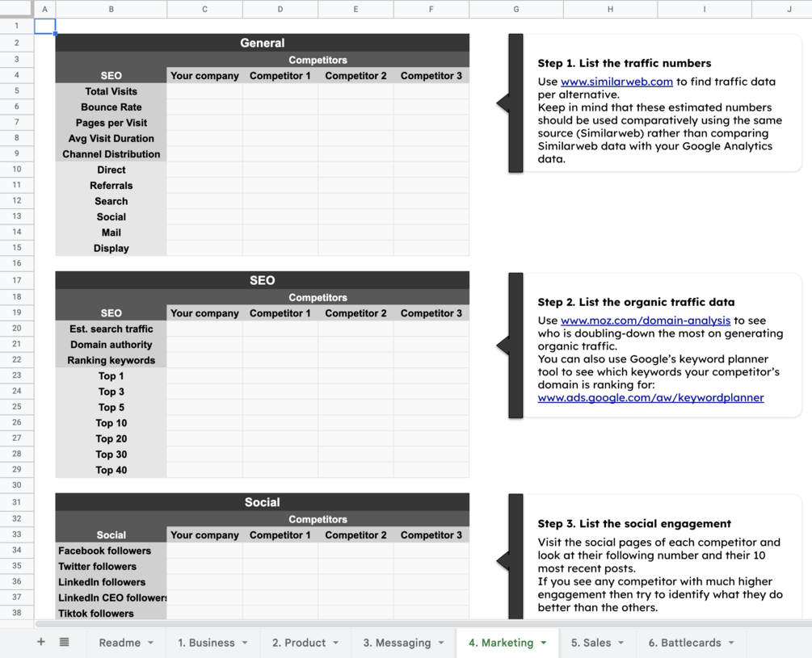Select the 'Avg Visit Duration' cell

click(111, 139)
